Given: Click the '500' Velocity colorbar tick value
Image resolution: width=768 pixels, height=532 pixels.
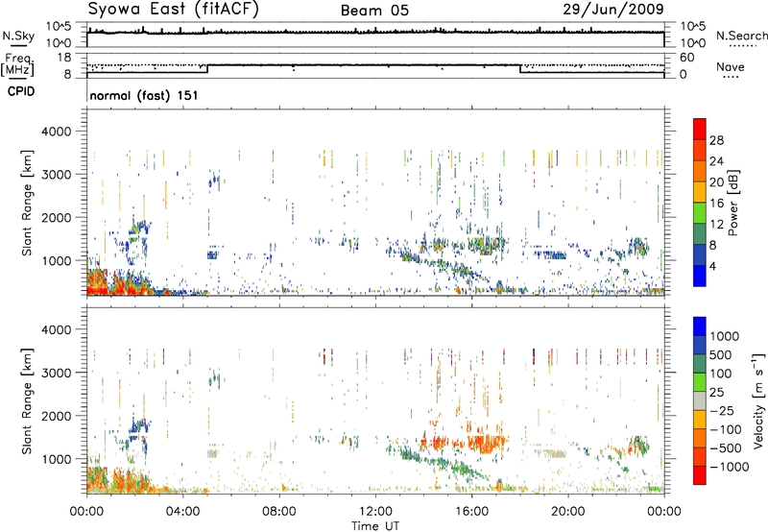Looking at the screenshot, I should [721, 354].
